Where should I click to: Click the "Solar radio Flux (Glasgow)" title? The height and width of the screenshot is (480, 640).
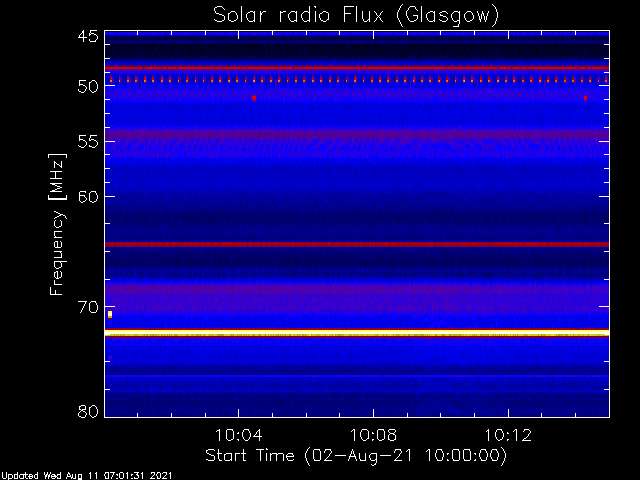click(x=356, y=16)
